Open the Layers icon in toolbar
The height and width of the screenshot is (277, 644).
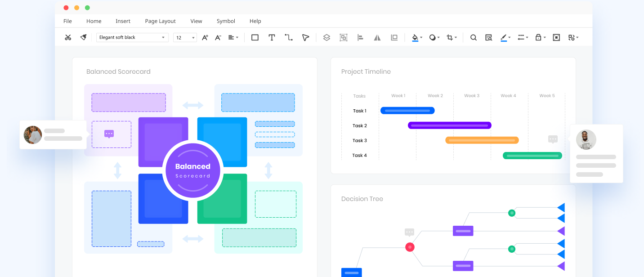click(326, 38)
